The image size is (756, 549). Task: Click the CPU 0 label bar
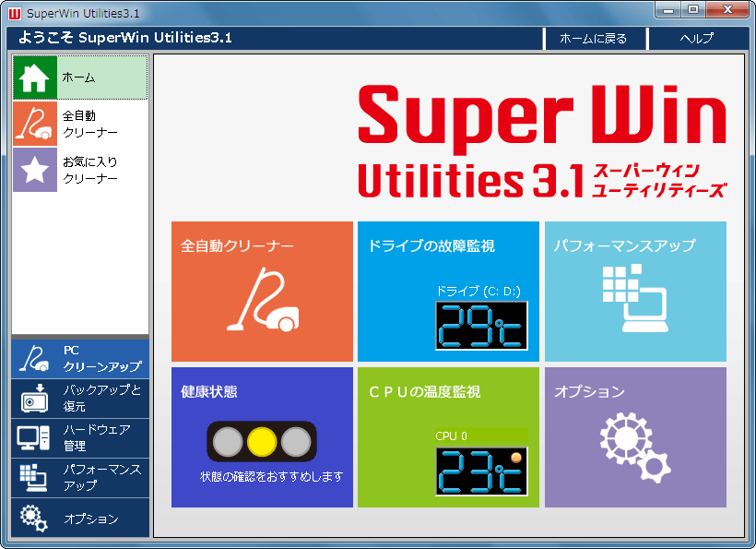(481, 436)
